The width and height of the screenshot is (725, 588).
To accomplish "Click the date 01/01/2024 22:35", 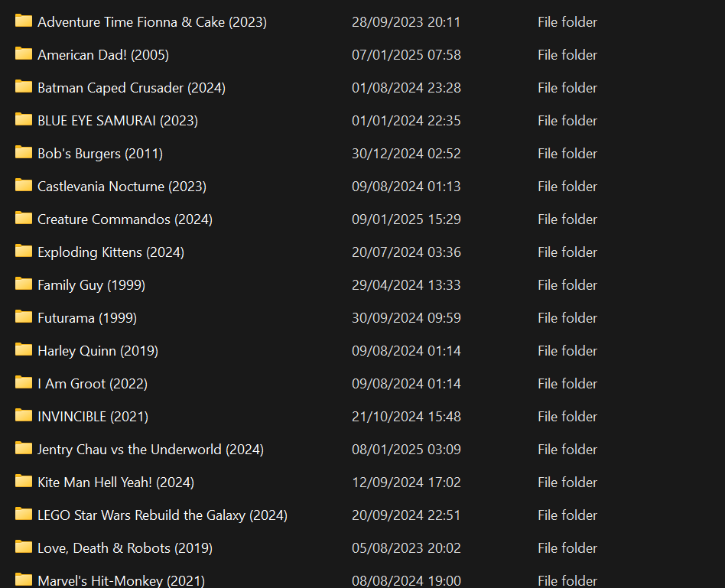I will pos(406,121).
